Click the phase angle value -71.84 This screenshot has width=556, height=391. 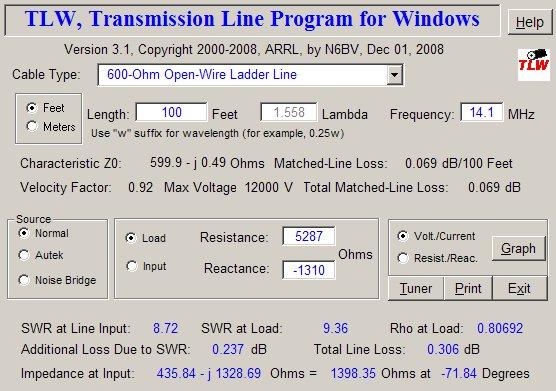tap(459, 374)
